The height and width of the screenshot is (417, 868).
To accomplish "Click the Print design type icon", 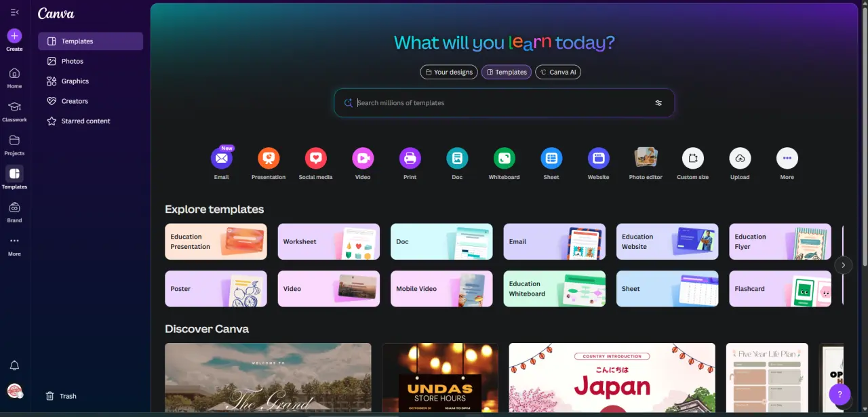I will (410, 159).
